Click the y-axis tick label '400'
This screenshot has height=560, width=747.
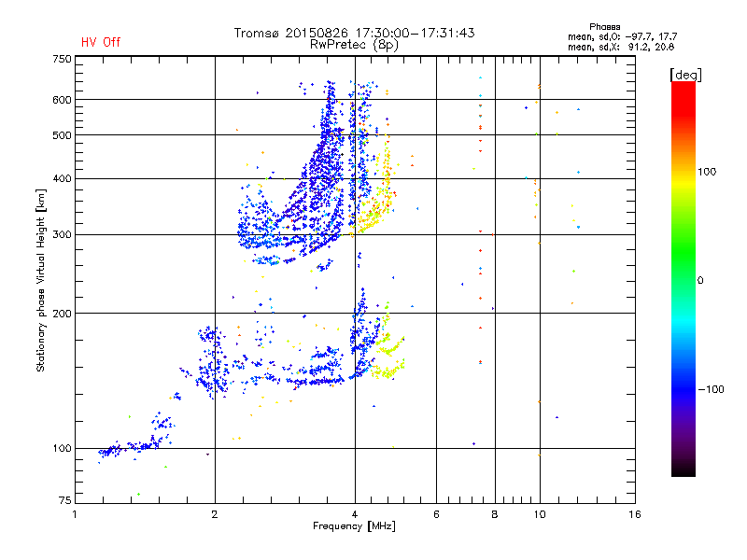pos(62,178)
